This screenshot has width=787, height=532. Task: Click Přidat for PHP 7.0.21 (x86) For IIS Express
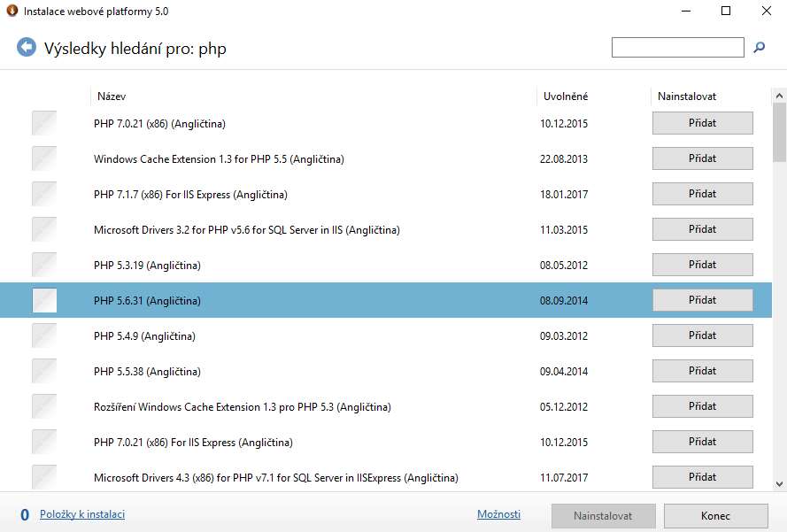click(x=703, y=441)
